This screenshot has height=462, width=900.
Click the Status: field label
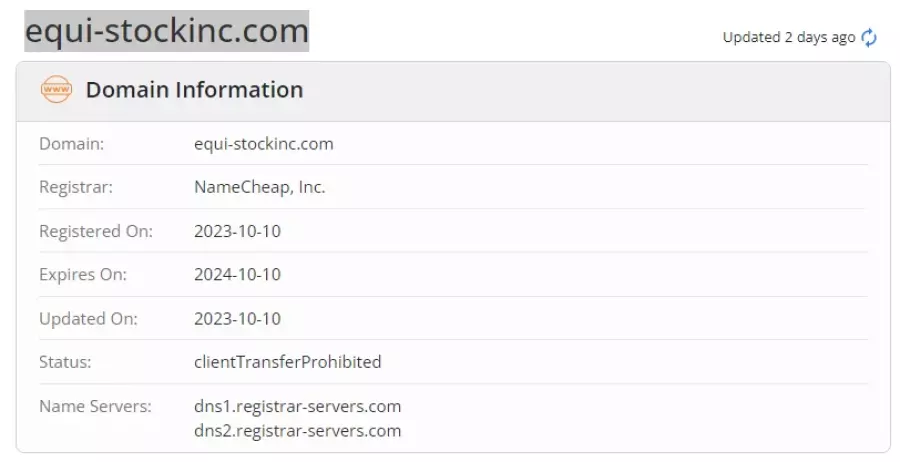65,362
